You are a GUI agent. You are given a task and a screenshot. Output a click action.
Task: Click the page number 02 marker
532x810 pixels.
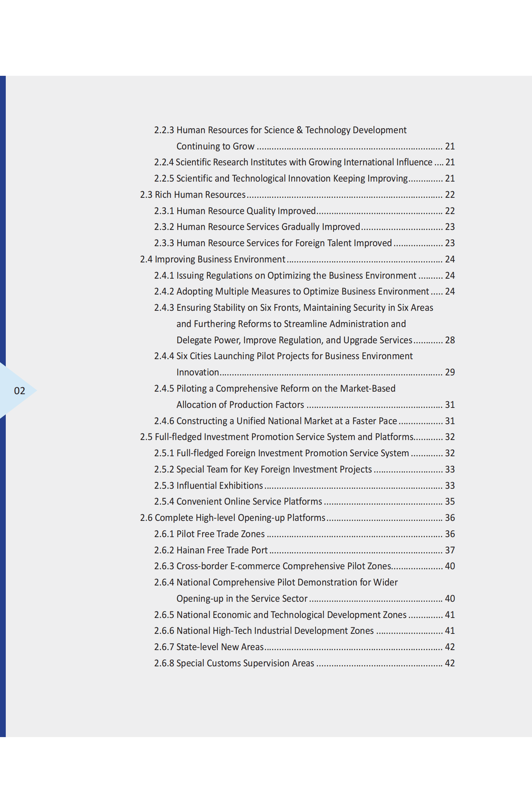click(x=19, y=391)
